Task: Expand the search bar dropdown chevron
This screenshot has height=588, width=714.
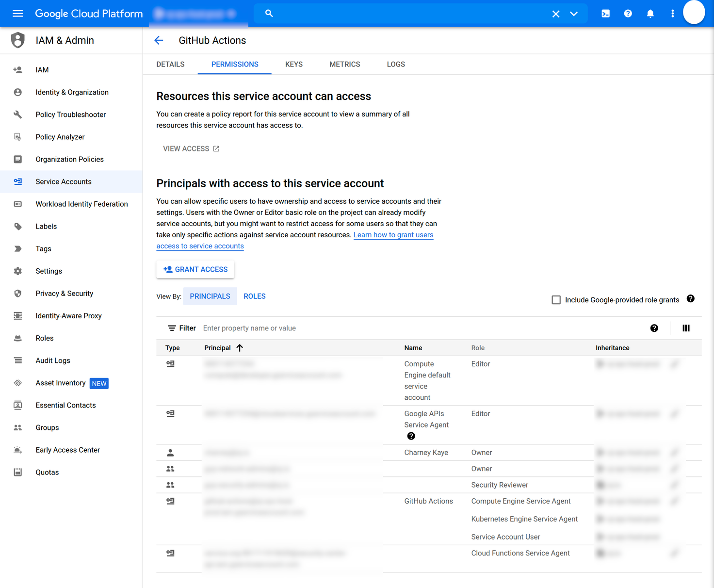Action: pos(574,14)
